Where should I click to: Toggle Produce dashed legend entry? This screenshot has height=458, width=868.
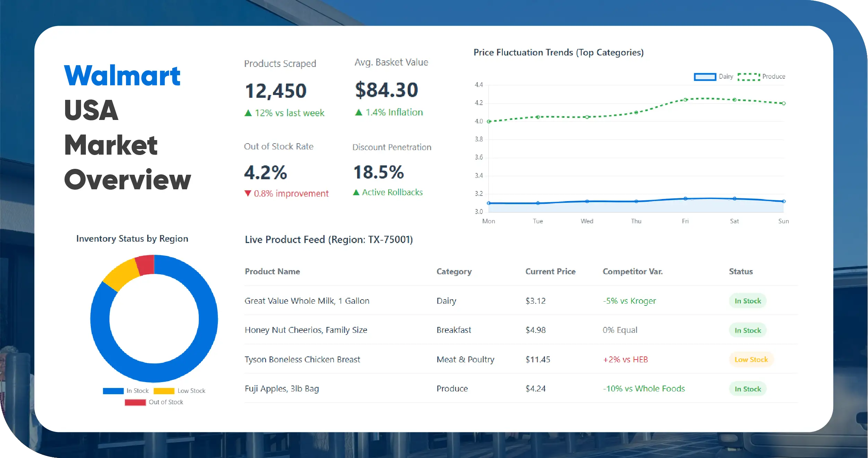749,77
